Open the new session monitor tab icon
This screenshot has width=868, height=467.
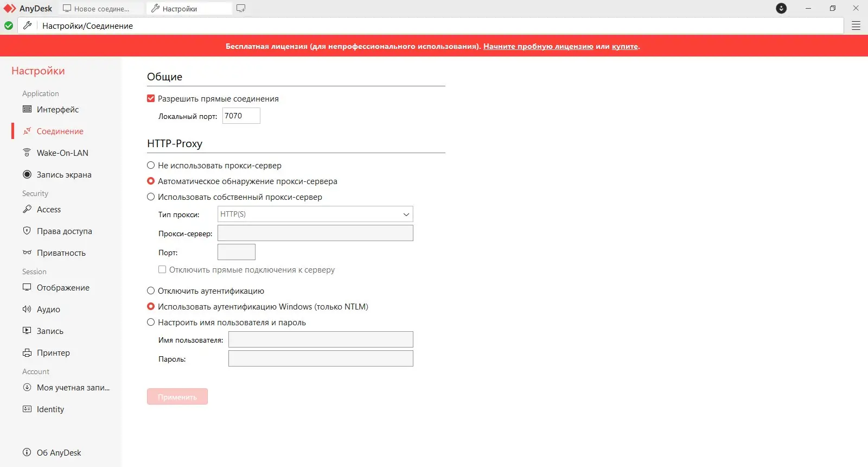(x=241, y=8)
